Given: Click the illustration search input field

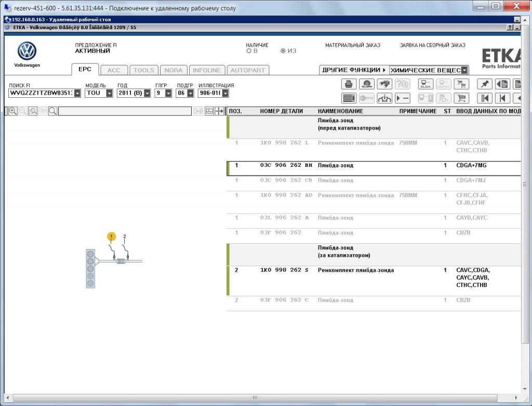Looking at the screenshot, I should point(125,111).
